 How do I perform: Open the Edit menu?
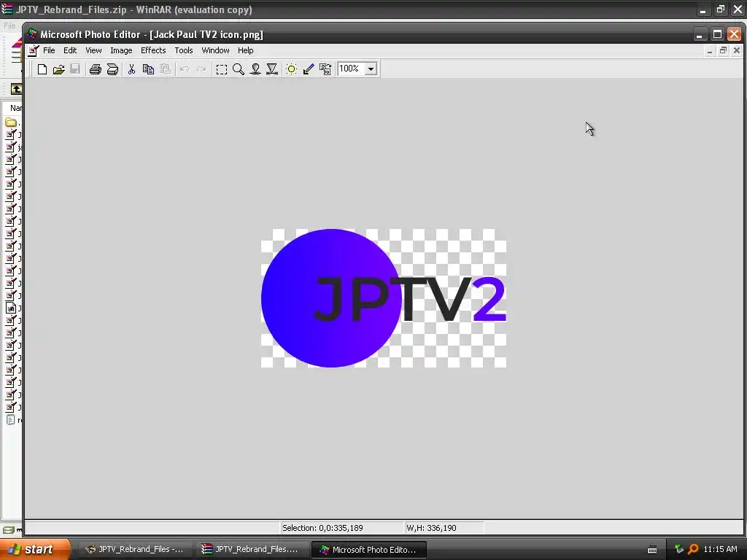tap(70, 50)
